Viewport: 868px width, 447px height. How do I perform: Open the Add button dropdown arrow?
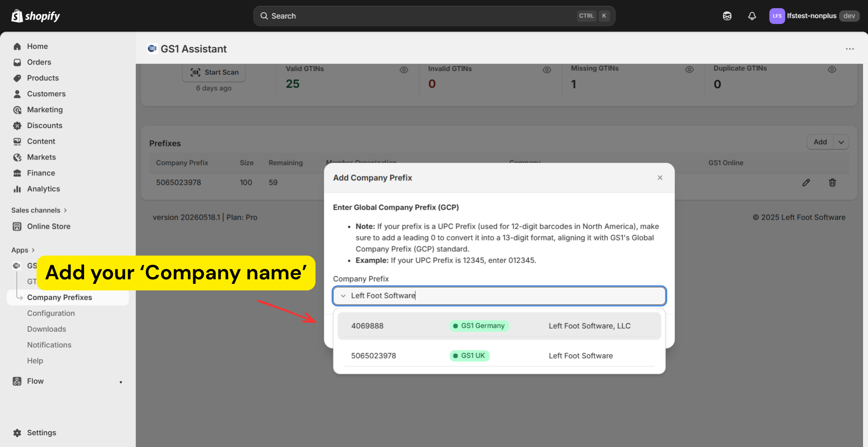click(x=841, y=142)
